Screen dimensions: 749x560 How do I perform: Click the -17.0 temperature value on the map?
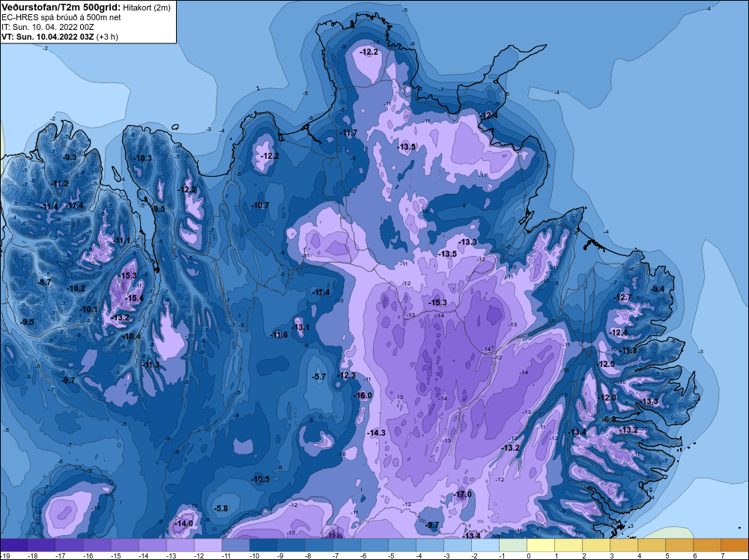[462, 494]
